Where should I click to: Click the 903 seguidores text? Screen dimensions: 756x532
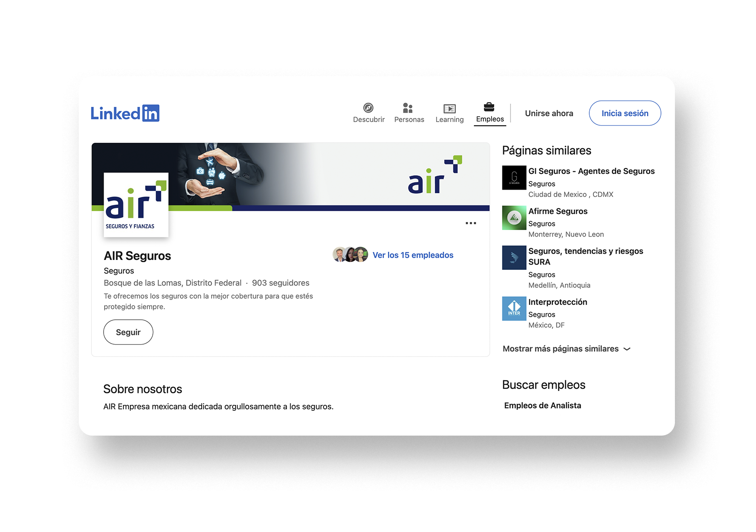point(281,283)
